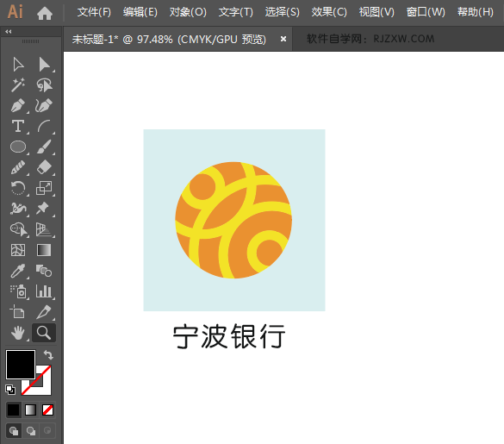
Task: Open the 效果(C) menu
Action: [x=329, y=12]
